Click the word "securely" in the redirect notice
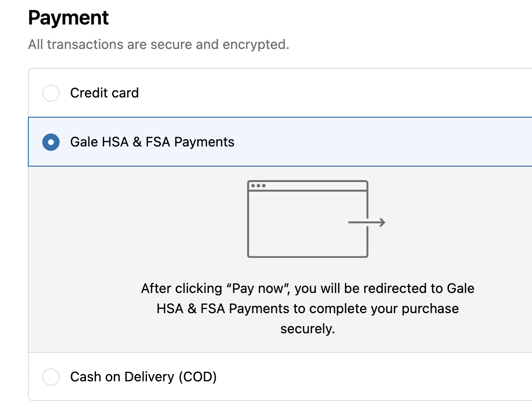Viewport: 532px width, 414px height. [306, 329]
